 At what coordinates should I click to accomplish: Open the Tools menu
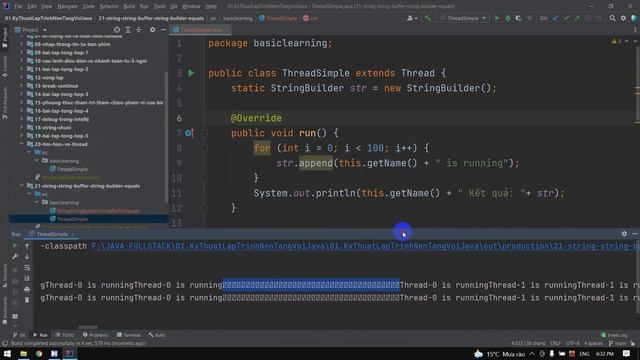160,6
